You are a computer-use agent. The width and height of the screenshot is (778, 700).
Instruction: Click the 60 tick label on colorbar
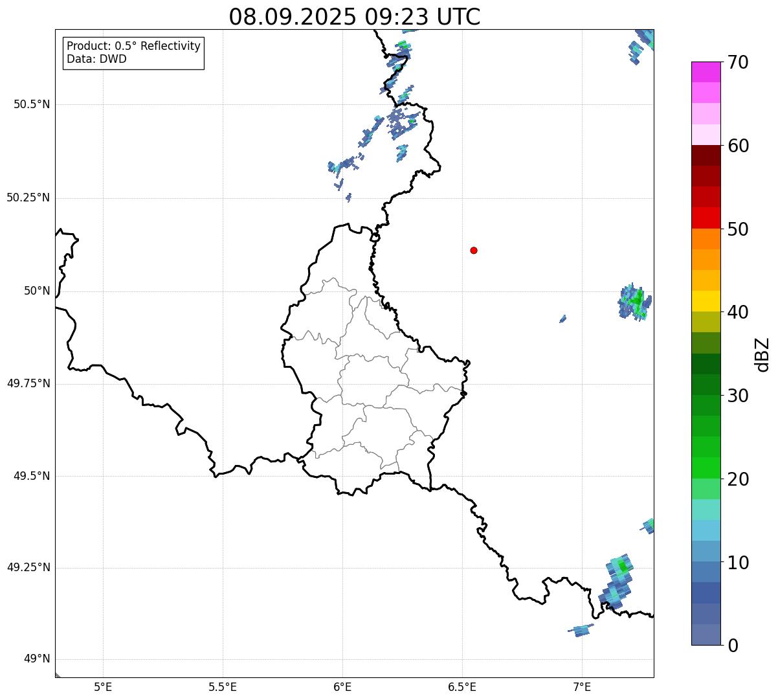[738, 146]
